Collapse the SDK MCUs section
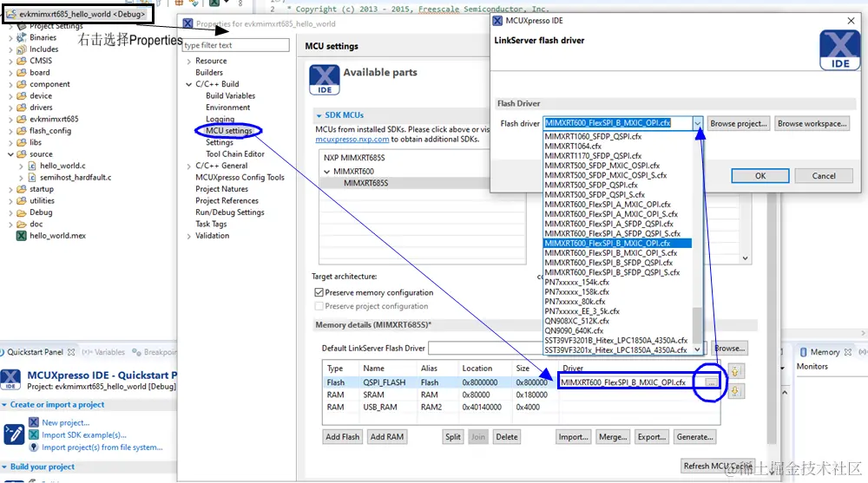Viewport: 868px width, 483px height. pyautogui.click(x=319, y=115)
